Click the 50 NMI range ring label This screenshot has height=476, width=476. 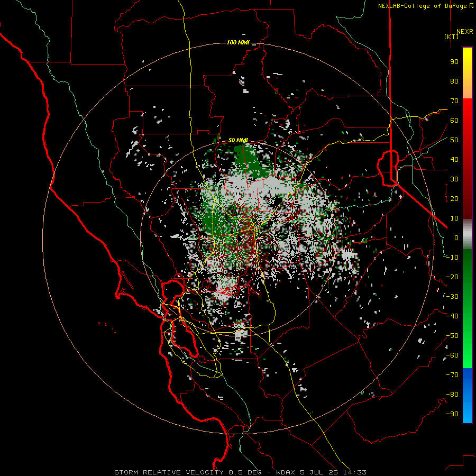(x=238, y=140)
